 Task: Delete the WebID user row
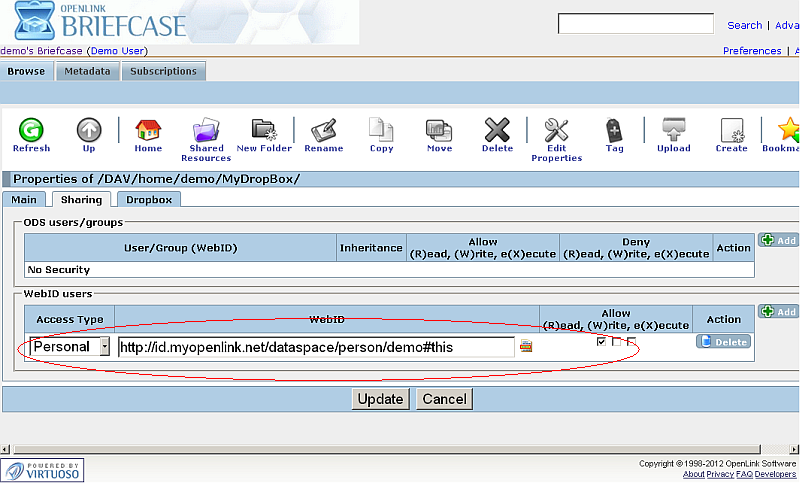(723, 342)
